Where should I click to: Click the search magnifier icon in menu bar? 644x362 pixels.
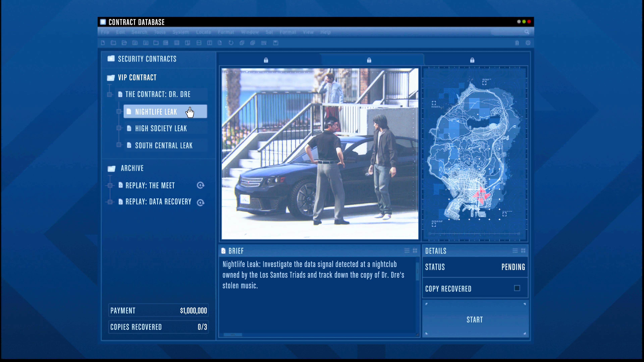[527, 32]
